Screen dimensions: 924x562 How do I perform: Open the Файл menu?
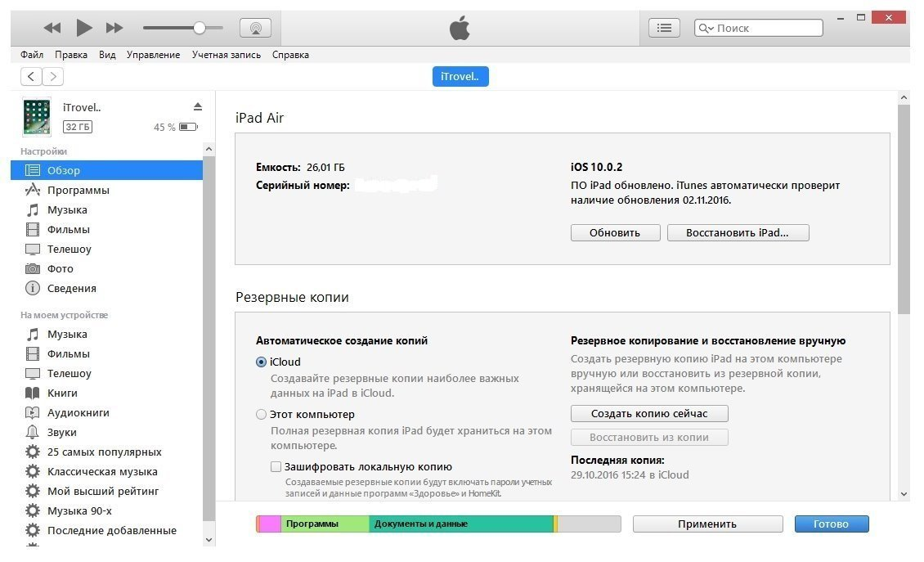point(32,54)
